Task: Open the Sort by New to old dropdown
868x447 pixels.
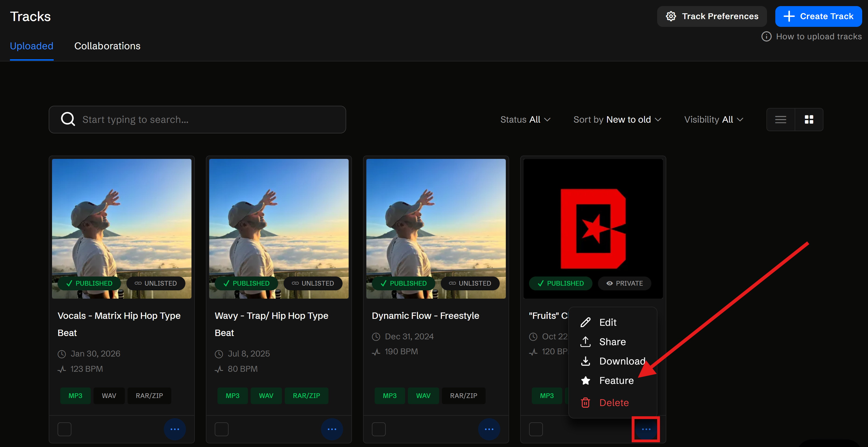Action: coord(617,120)
